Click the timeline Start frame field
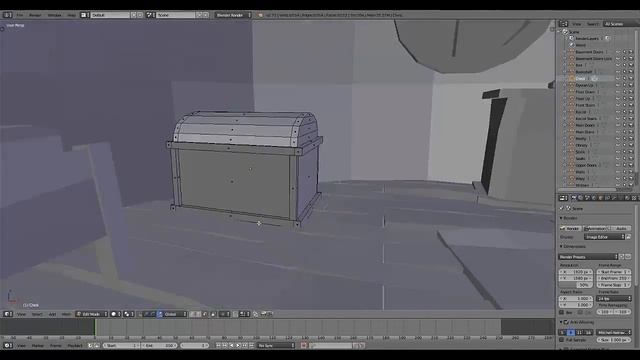This screenshot has height=360, width=640. tap(121, 346)
